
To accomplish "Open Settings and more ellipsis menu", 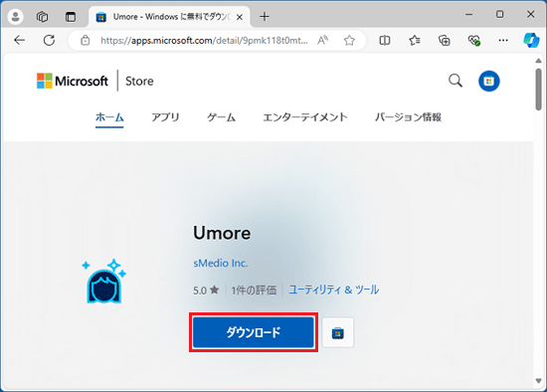I will pyautogui.click(x=503, y=41).
